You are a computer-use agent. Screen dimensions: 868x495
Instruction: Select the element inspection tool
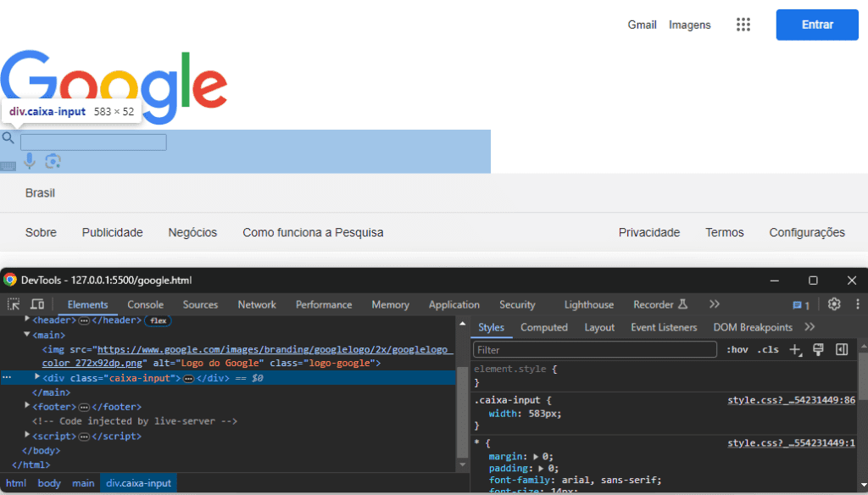[x=13, y=303]
